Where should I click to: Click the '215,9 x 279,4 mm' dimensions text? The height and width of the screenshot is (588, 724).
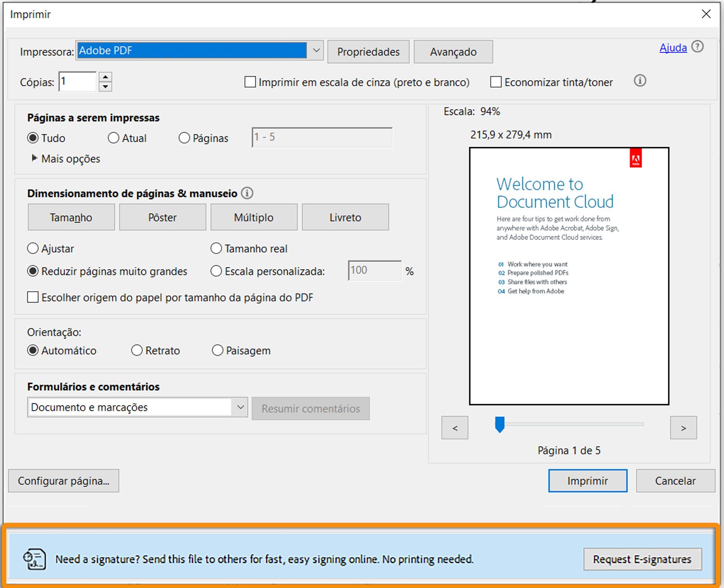pyautogui.click(x=511, y=135)
